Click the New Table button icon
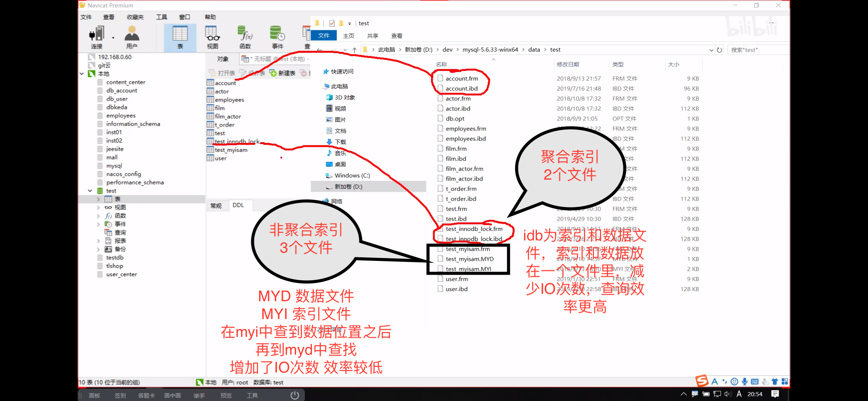The height and width of the screenshot is (401, 868). coord(273,73)
